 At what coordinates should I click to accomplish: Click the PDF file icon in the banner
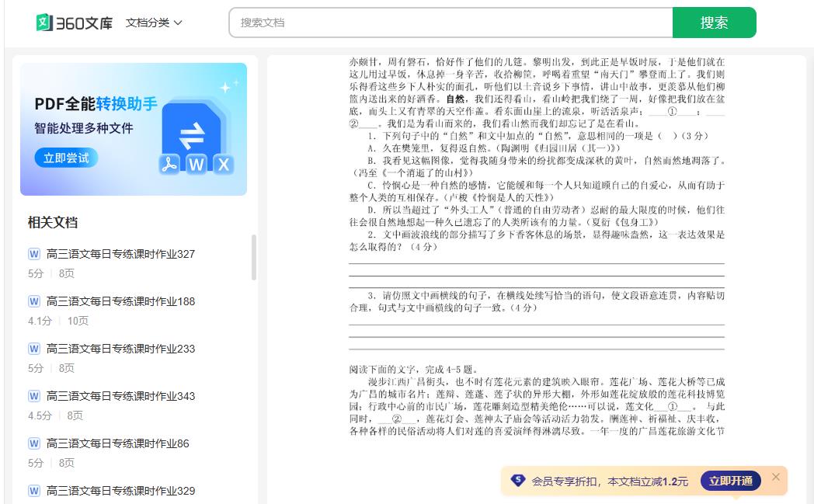pyautogui.click(x=169, y=165)
